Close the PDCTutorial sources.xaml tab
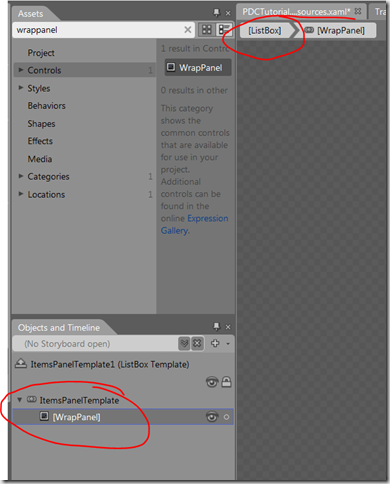390x484 pixels. click(358, 11)
